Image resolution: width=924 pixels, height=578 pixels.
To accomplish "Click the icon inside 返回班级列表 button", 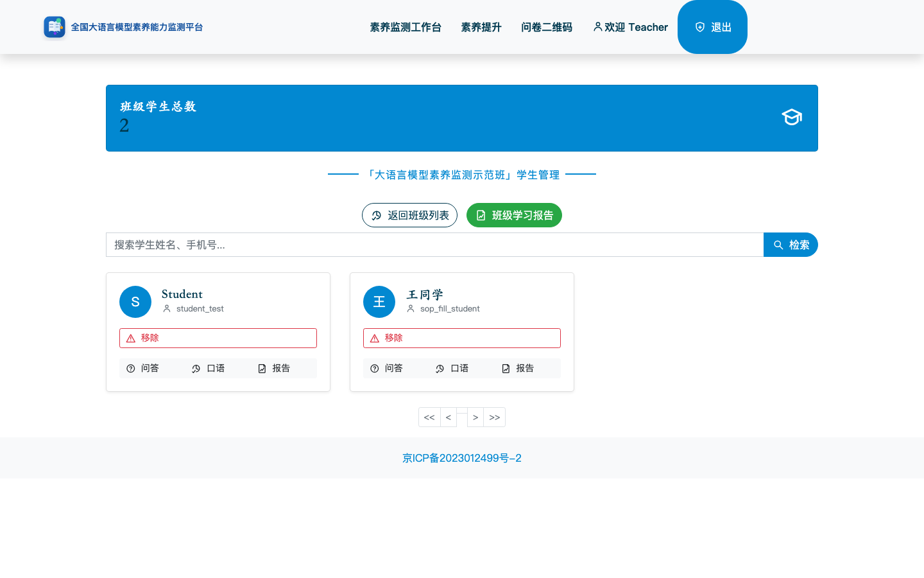I will click(377, 216).
